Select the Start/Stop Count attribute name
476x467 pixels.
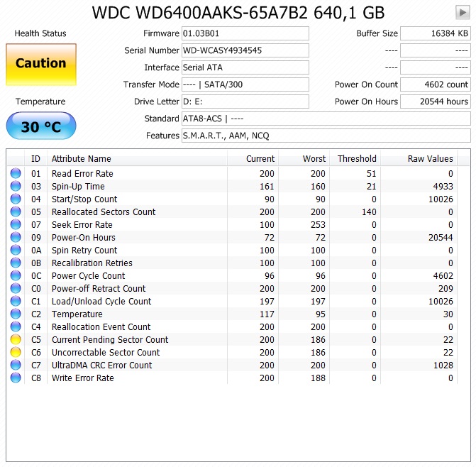pos(84,199)
